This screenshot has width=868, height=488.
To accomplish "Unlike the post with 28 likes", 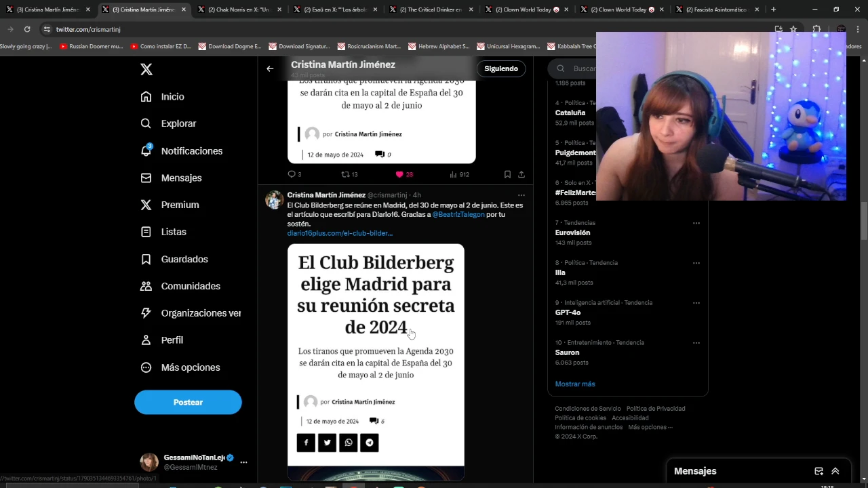I will coord(404,174).
